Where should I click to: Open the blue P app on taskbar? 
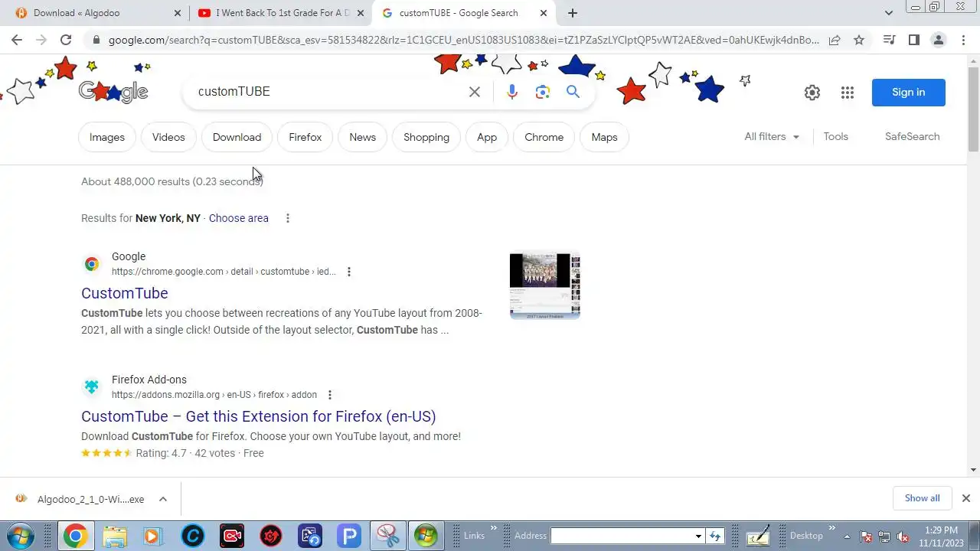(349, 536)
